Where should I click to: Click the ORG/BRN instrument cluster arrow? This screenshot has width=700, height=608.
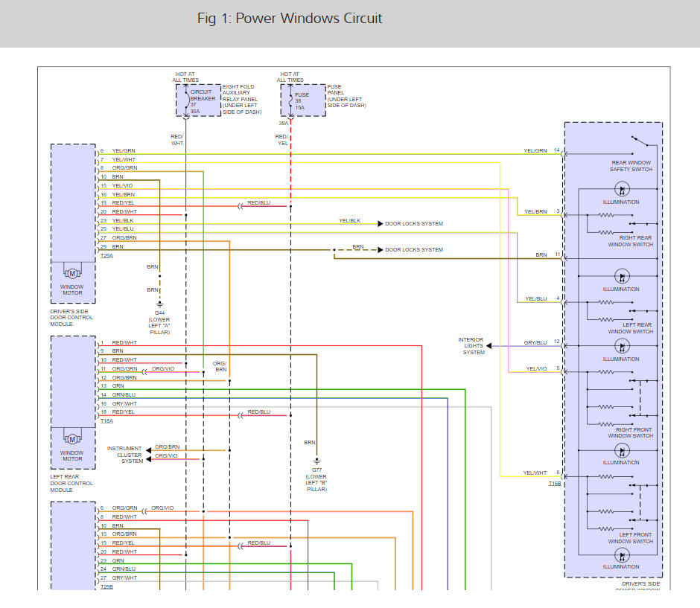pos(149,450)
